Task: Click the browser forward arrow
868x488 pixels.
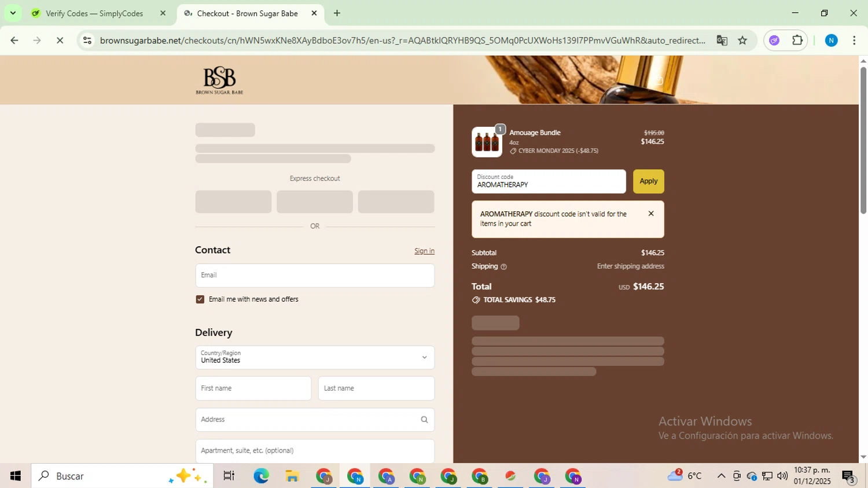Action: click(37, 41)
